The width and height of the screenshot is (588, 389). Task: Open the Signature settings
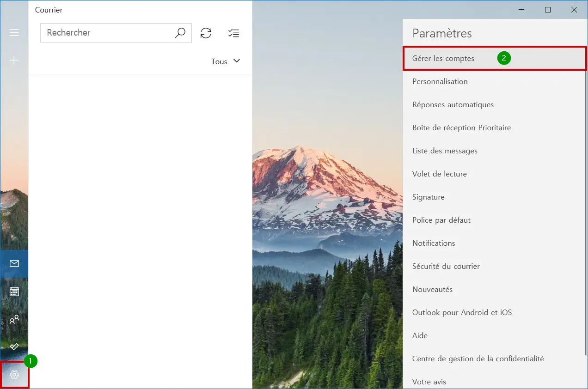pos(428,197)
